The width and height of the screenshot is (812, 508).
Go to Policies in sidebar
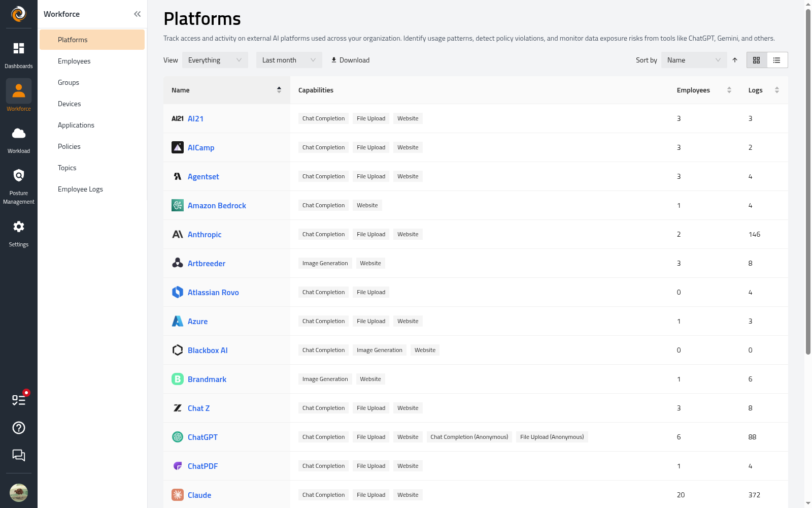click(92, 146)
